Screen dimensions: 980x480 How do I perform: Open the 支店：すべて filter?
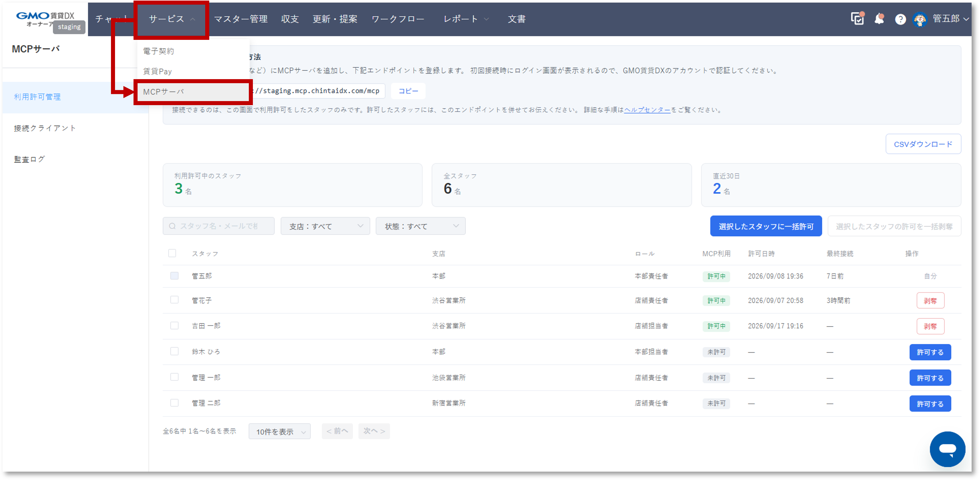(x=325, y=226)
